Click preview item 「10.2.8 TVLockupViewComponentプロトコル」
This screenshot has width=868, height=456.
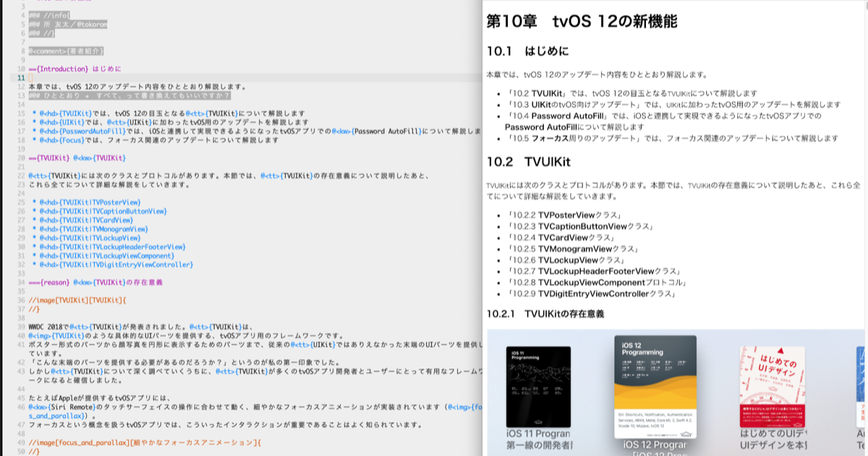coord(597,282)
